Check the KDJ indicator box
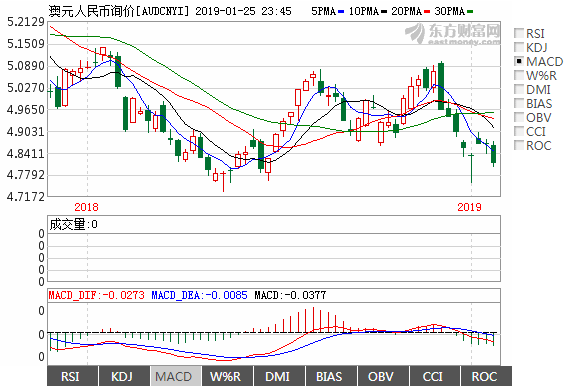Image resolution: width=571 pixels, height=390 pixels. pos(519,47)
